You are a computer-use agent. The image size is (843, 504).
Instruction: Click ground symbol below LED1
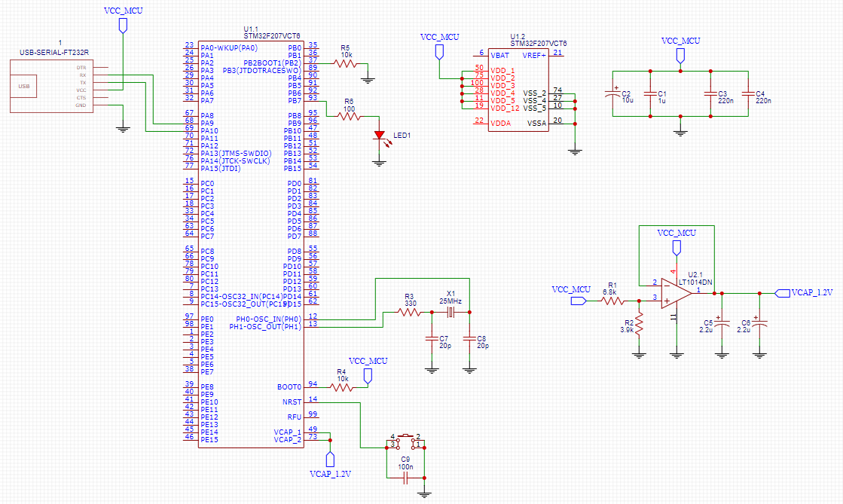pyautogui.click(x=380, y=162)
